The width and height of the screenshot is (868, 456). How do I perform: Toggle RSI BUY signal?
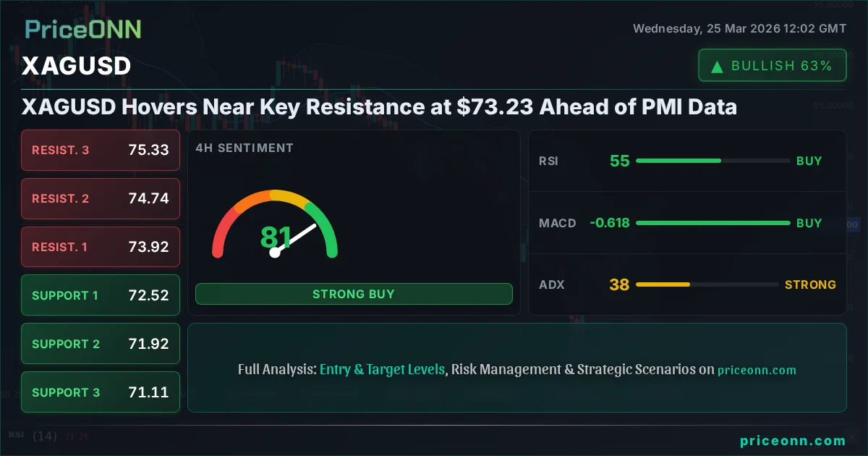[x=809, y=161]
